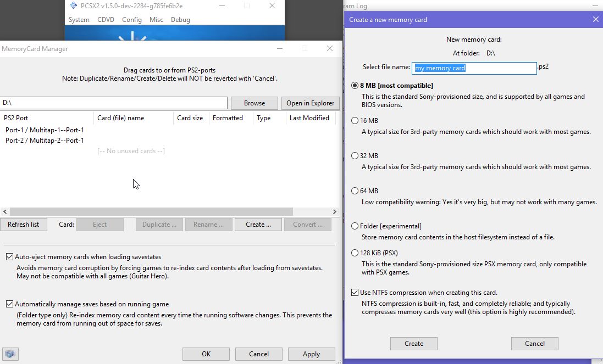The width and height of the screenshot is (603, 364).
Task: Select 128 KiB (PSX) card type
Action: 355,253
